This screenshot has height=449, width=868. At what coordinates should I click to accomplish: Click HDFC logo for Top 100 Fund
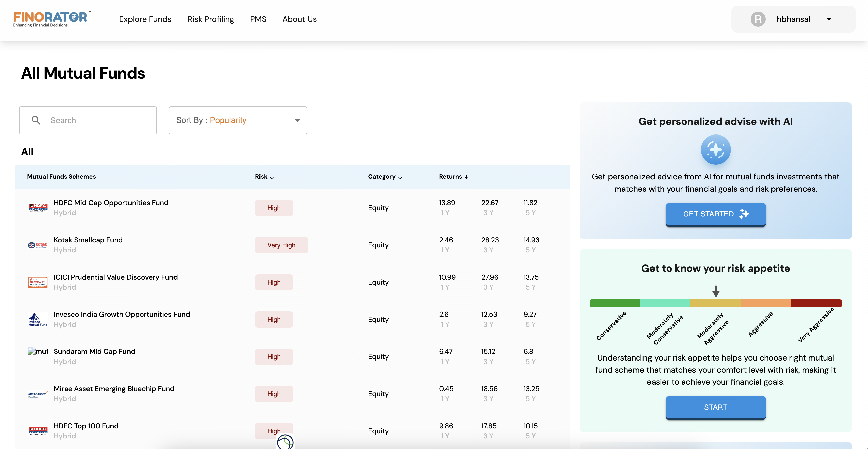click(x=38, y=431)
